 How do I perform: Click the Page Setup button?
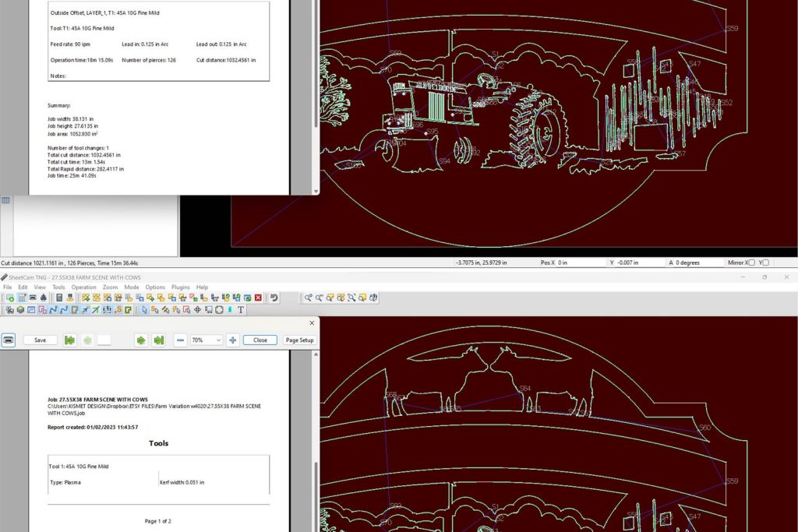click(299, 340)
